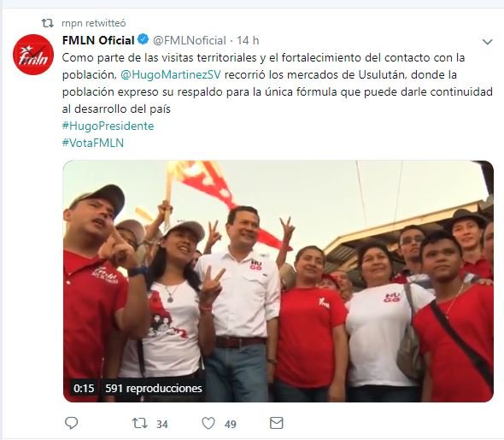Viewport: 504px width, 440px height.
Task: Like the tweet with heart icon
Action: click(208, 423)
